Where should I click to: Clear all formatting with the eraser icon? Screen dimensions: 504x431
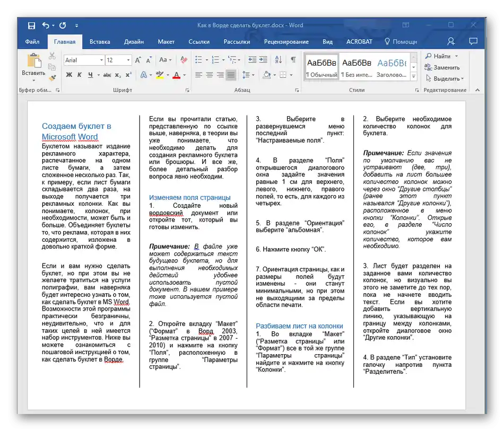click(x=184, y=60)
